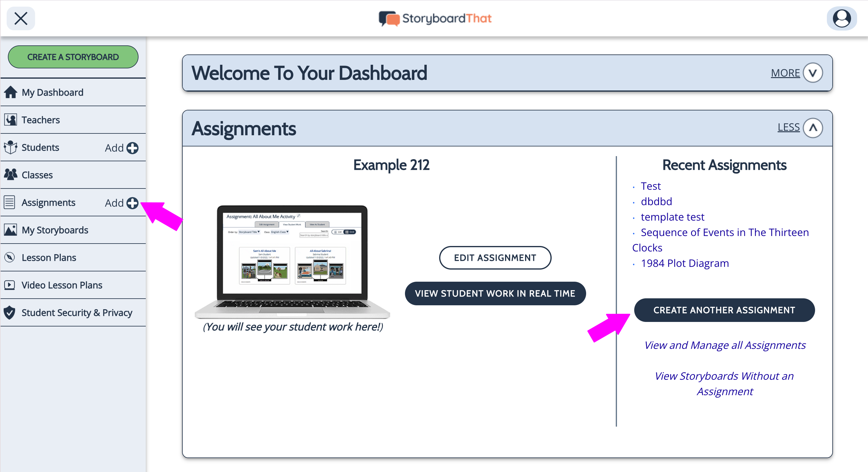Image resolution: width=868 pixels, height=472 pixels.
Task: Click the Create a Storyboard button
Action: (x=73, y=57)
